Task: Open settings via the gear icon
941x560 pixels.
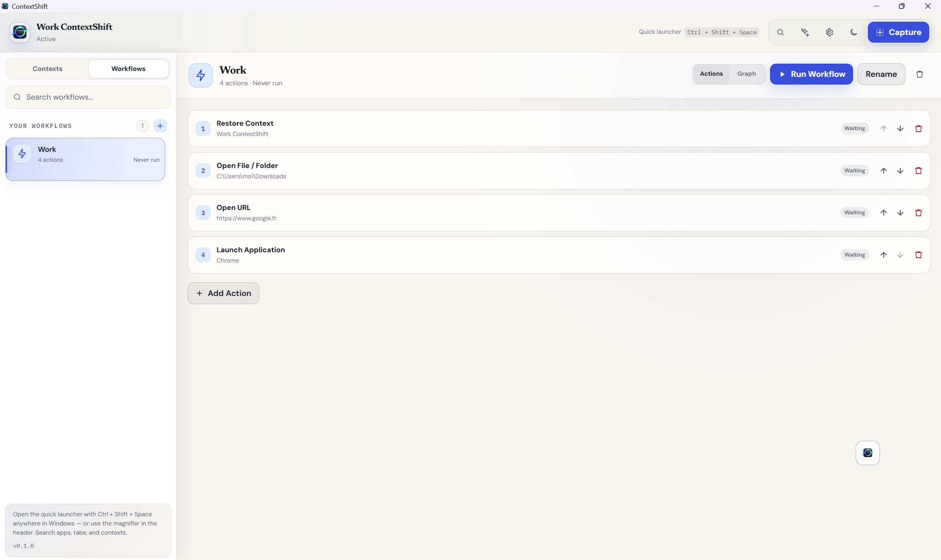Action: click(x=829, y=32)
